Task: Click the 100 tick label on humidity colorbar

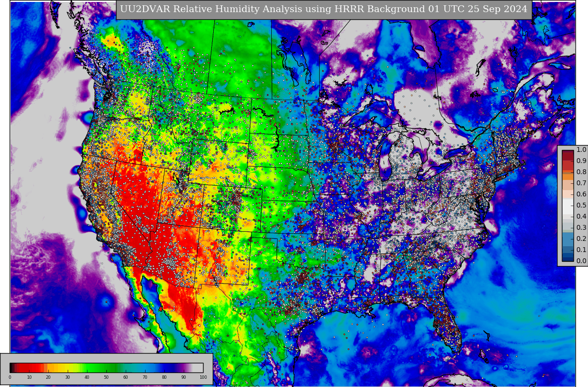Action: tap(203, 377)
